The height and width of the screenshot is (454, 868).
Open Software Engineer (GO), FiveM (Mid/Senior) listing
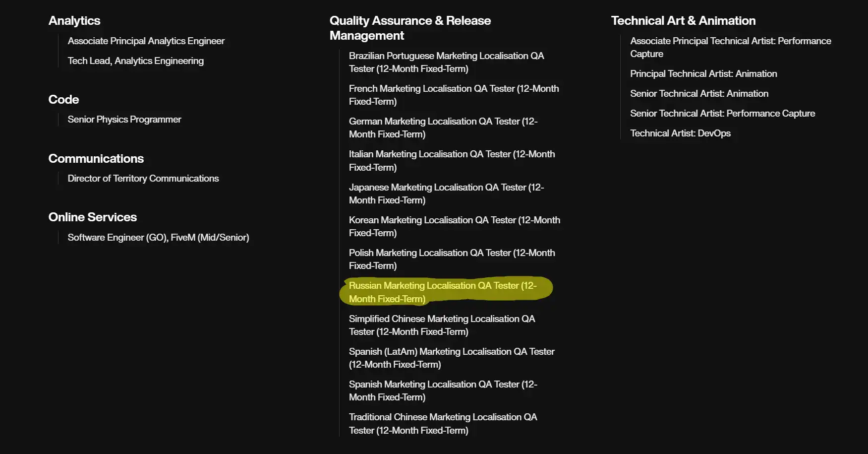point(158,237)
